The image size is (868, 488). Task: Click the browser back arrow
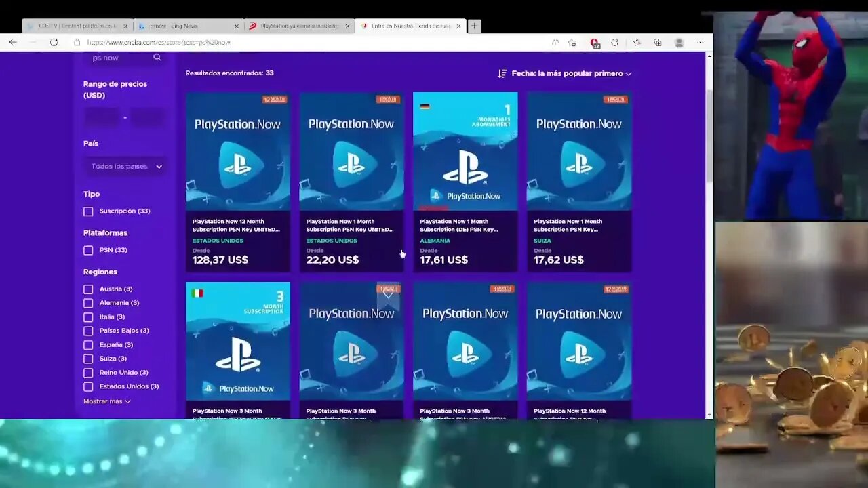point(13,42)
